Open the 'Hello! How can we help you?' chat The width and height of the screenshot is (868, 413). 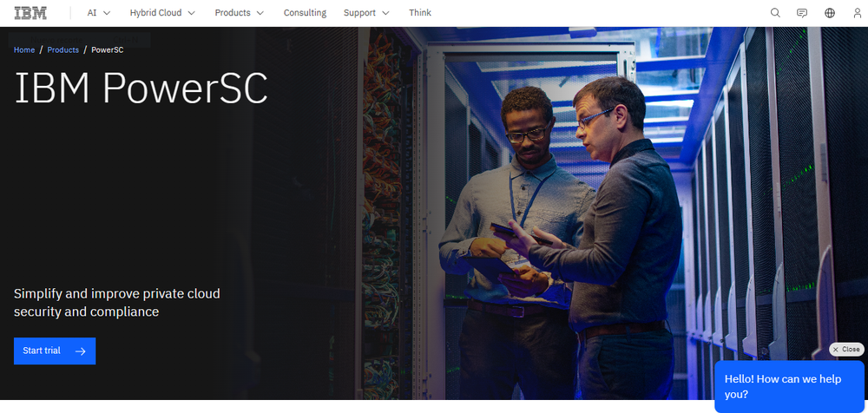pyautogui.click(x=789, y=386)
